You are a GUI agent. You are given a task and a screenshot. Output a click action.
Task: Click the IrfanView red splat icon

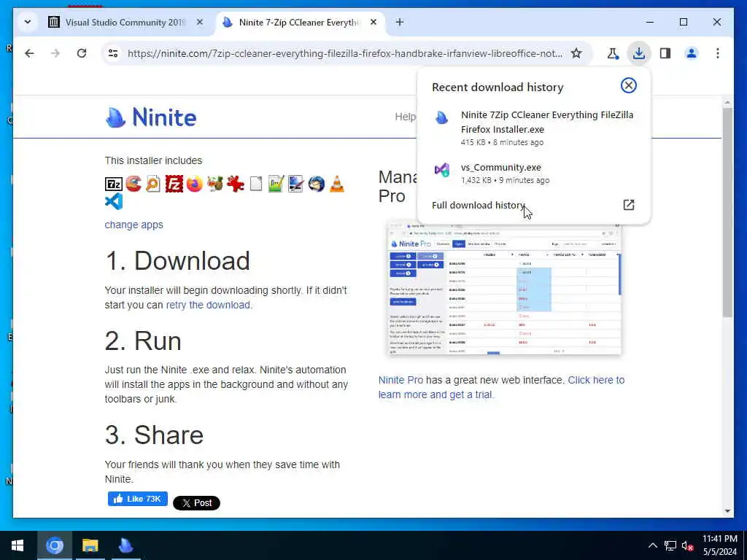tap(236, 184)
